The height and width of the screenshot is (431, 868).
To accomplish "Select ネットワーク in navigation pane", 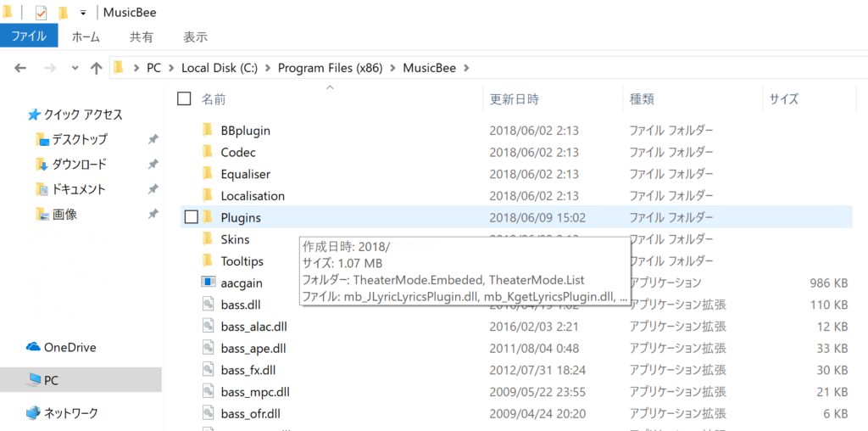I will pos(71,412).
